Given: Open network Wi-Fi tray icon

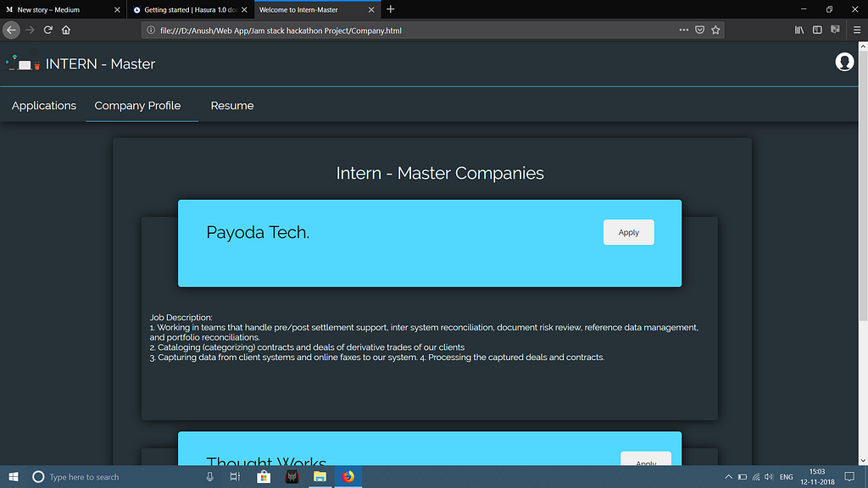Looking at the screenshot, I should (x=755, y=476).
